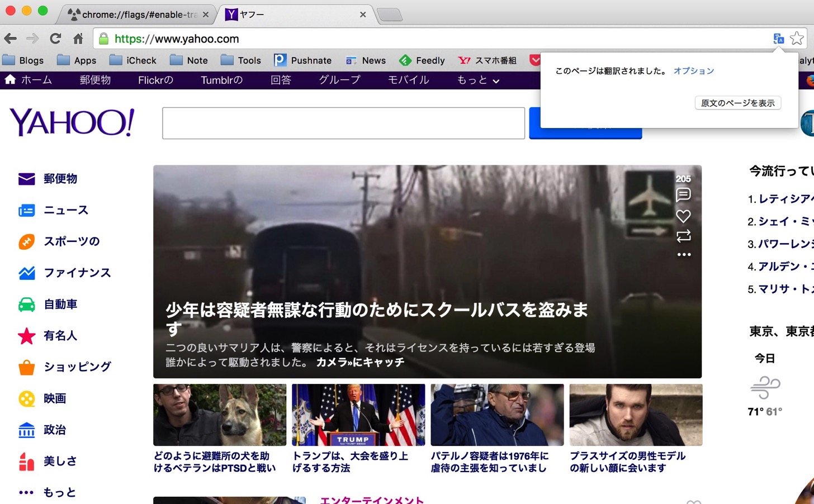This screenshot has height=504, width=814.
Task: Open the 映画 film reel icon
Action: point(26,398)
